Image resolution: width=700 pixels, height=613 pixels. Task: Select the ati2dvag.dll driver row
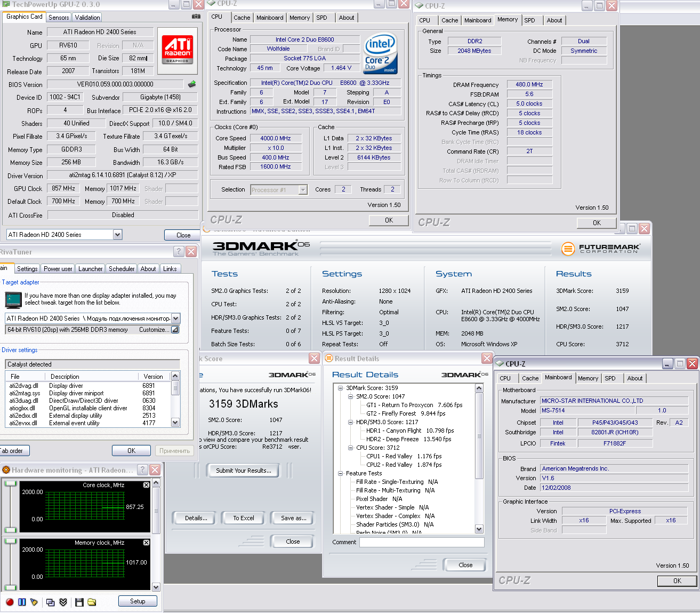87,386
